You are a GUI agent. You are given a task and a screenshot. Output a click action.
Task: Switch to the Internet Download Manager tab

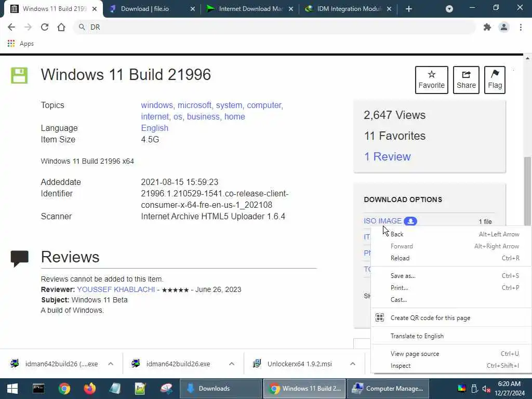[250, 9]
